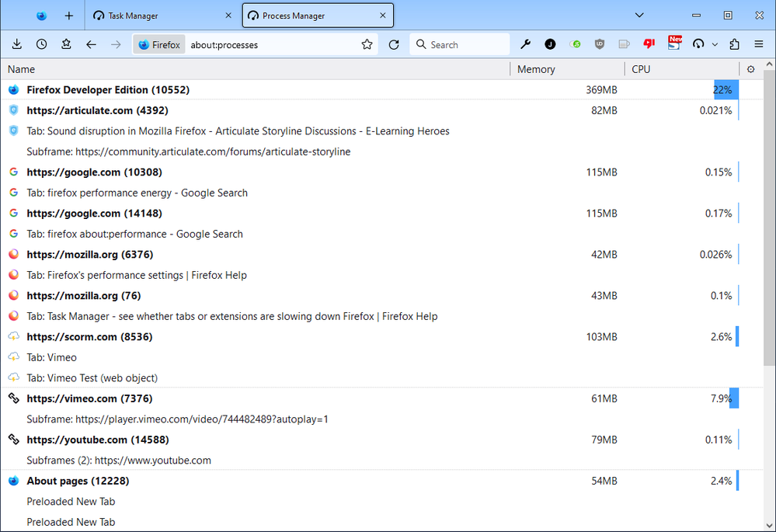Open the column picker gear icon
776x532 pixels.
click(750, 69)
